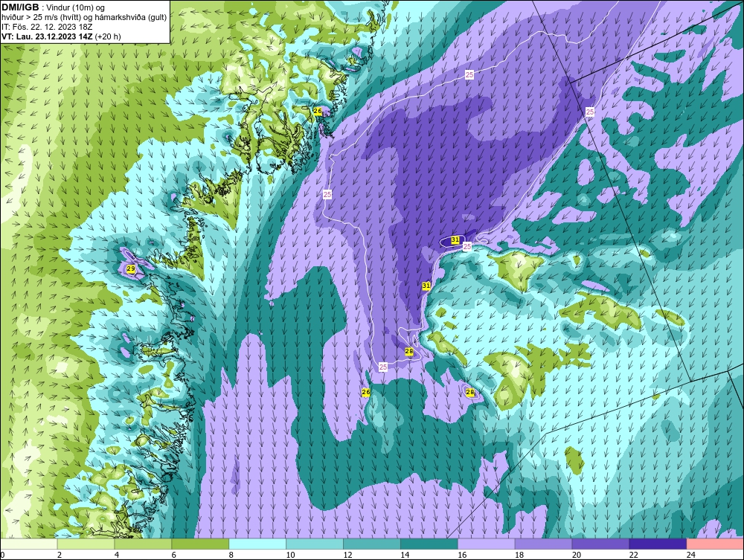This screenshot has width=744, height=560.
Task: Click the scale number 18 on the color bar
Action: pyautogui.click(x=519, y=555)
